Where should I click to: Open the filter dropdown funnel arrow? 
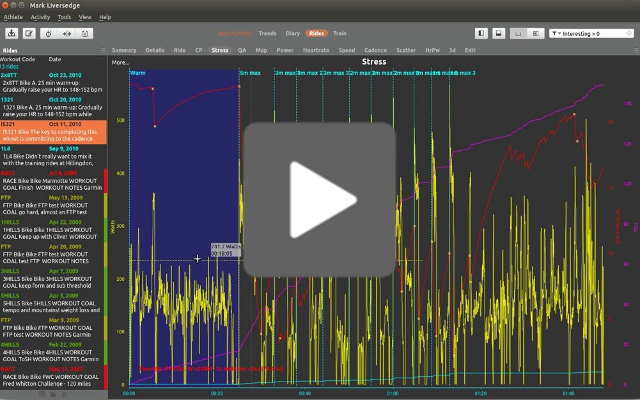556,33
